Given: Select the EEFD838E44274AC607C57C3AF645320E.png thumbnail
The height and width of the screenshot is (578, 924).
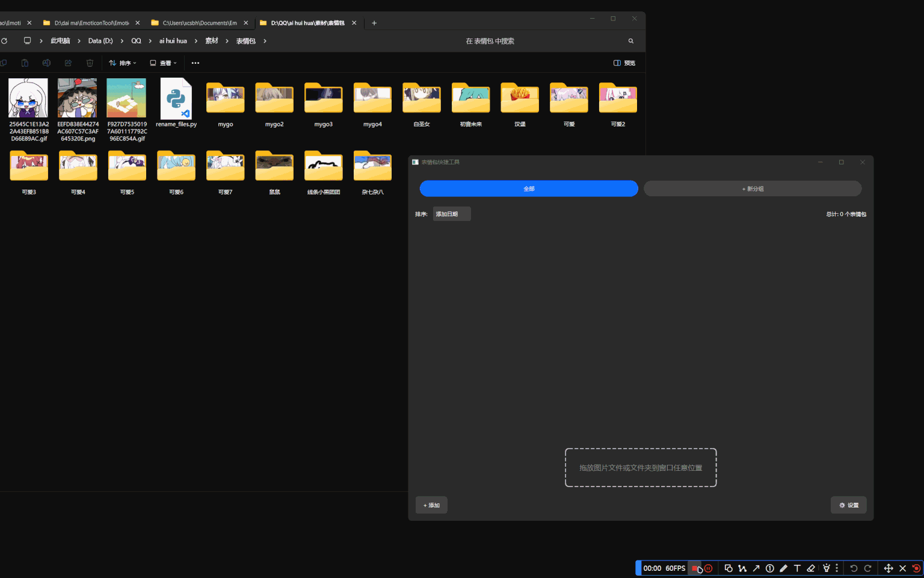Looking at the screenshot, I should [78, 98].
